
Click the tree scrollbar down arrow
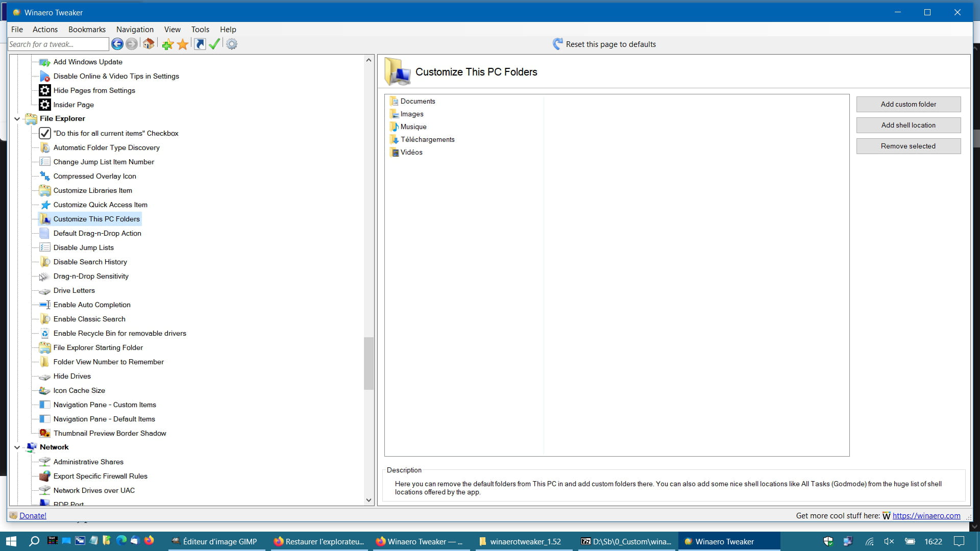pyautogui.click(x=369, y=500)
